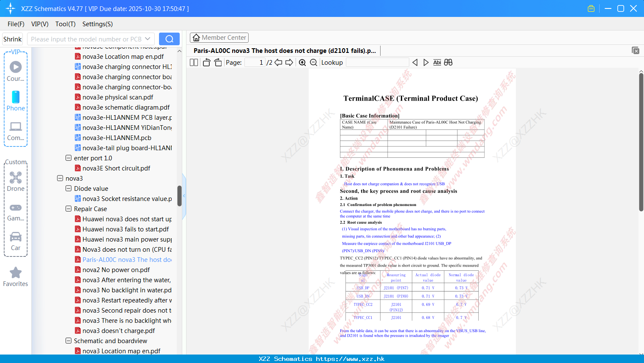Open the Settings(S) menu
This screenshot has width=644, height=363.
pyautogui.click(x=98, y=24)
